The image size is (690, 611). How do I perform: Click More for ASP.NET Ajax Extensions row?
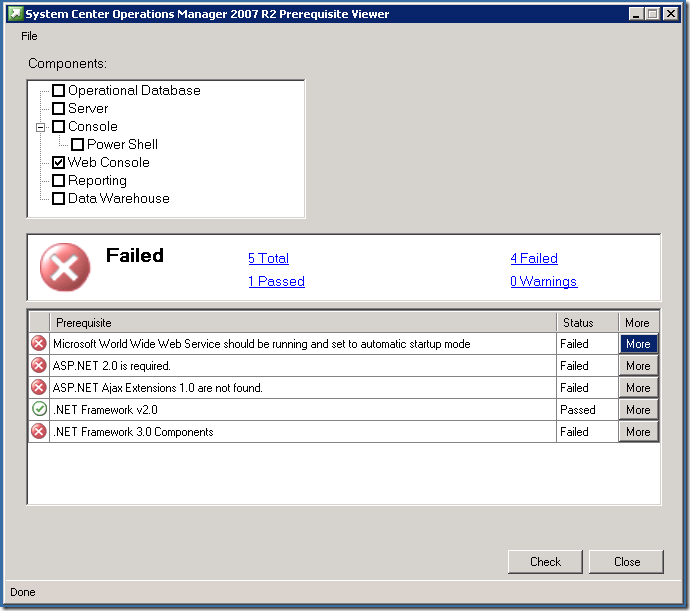639,388
